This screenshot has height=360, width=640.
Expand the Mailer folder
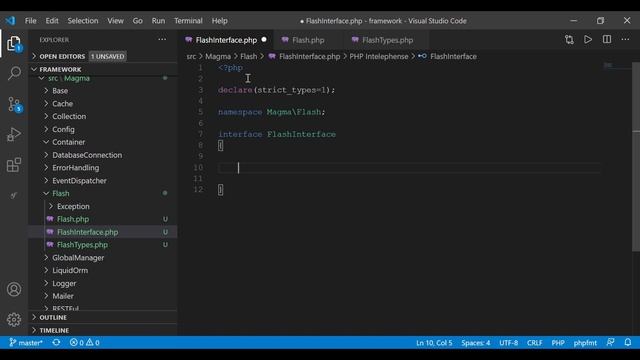point(102,296)
